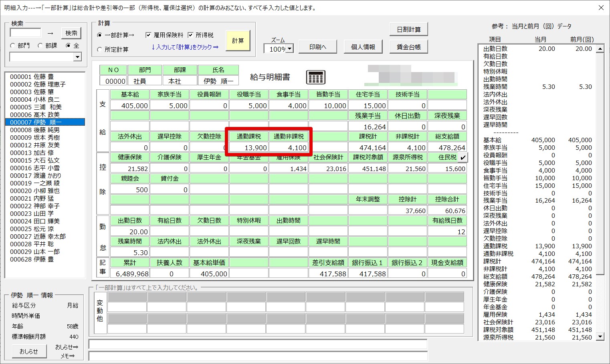Click the search text input field
The height and width of the screenshot is (364, 610).
[26, 33]
